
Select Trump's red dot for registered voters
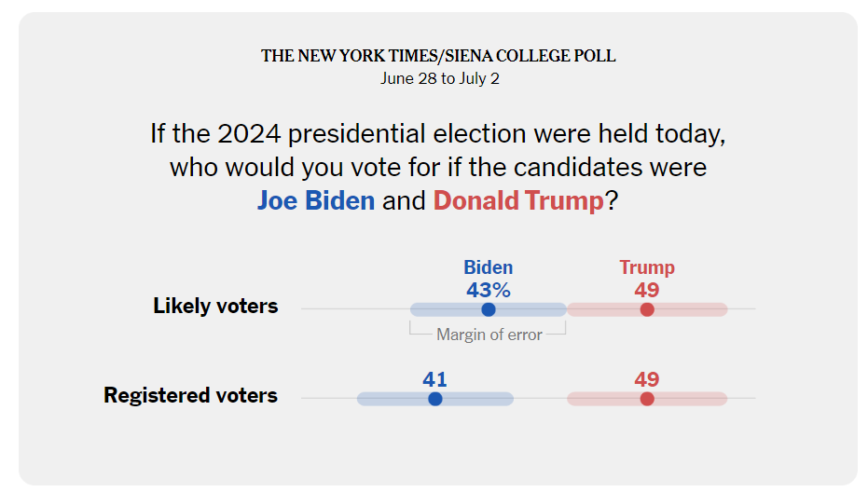tap(647, 399)
